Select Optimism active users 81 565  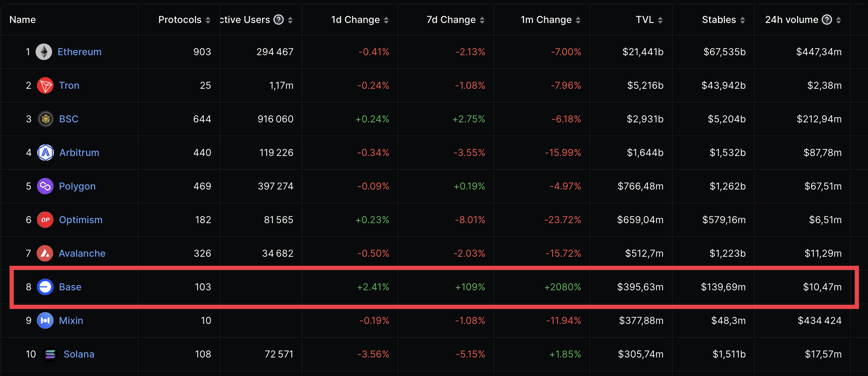coord(279,220)
